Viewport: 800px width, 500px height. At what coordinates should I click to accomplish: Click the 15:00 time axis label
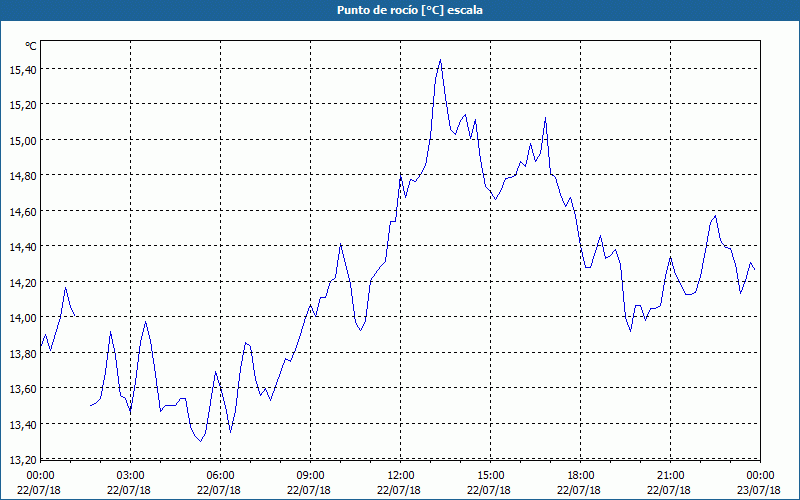point(490,476)
